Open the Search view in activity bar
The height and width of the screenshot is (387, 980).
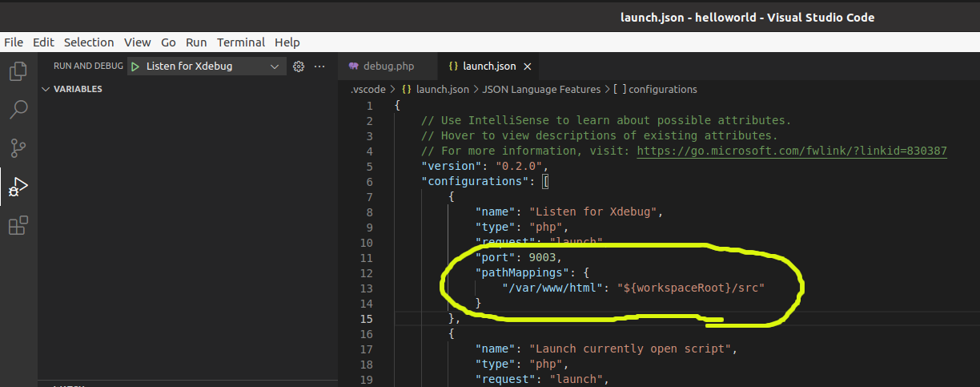click(18, 110)
